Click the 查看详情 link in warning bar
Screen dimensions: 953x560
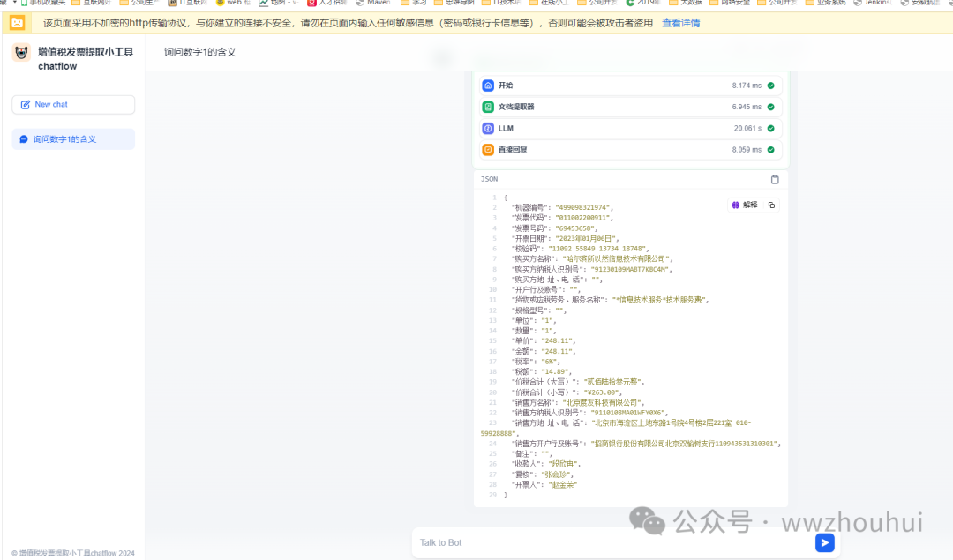[x=680, y=23]
